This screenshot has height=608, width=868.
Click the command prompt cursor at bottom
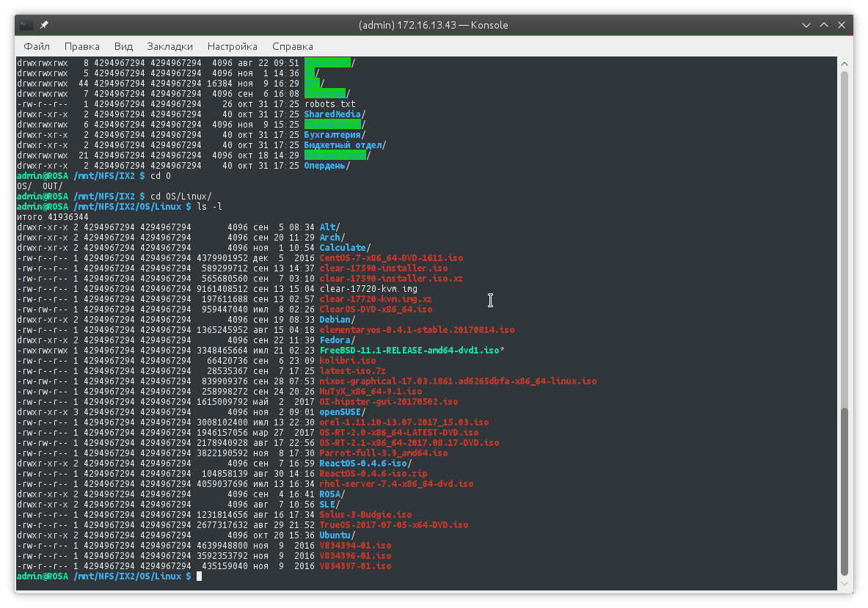[199, 576]
